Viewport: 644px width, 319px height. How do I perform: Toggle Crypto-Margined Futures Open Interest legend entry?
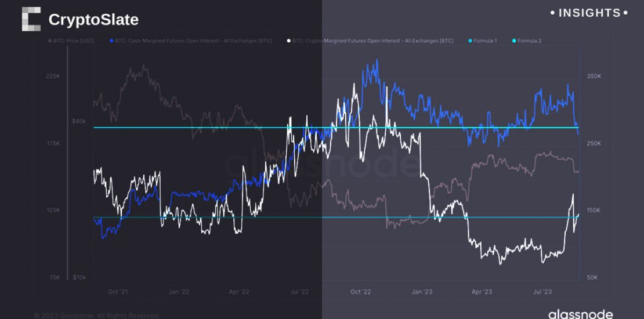point(372,41)
